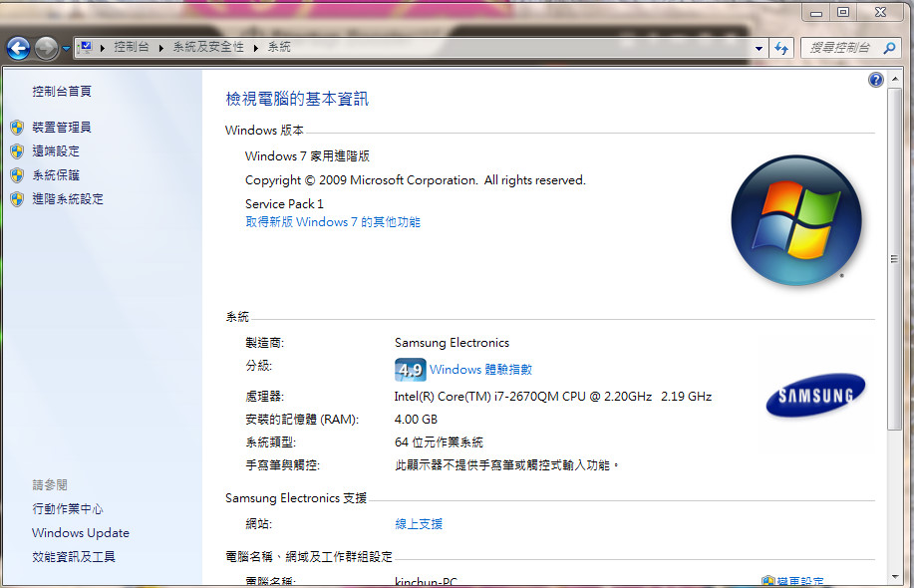Click the shield icon beside 進階系統設定
914x588 pixels.
pos(17,199)
